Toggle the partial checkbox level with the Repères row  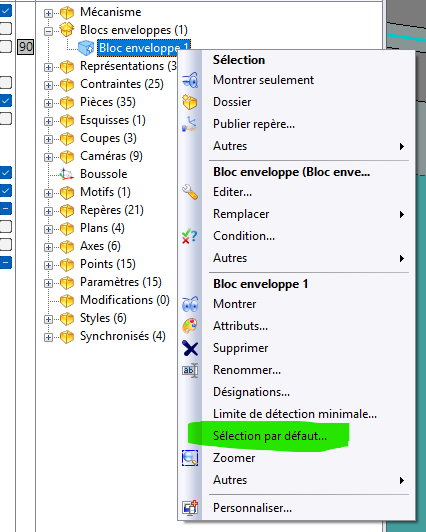pyautogui.click(x=5, y=208)
